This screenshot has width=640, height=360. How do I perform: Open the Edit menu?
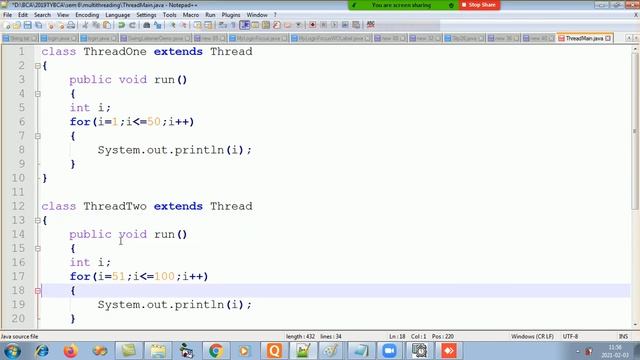coord(23,15)
